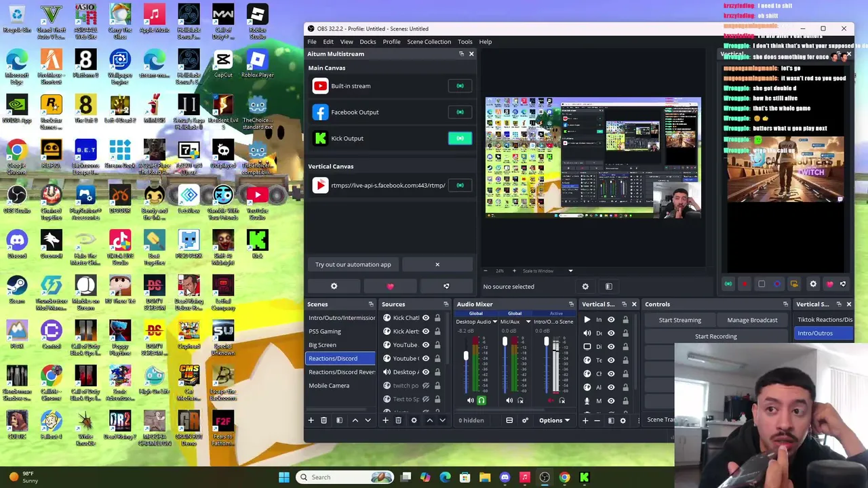Open CapCut desktop shortcut
Viewport: 868px width, 488px height.
point(223,63)
